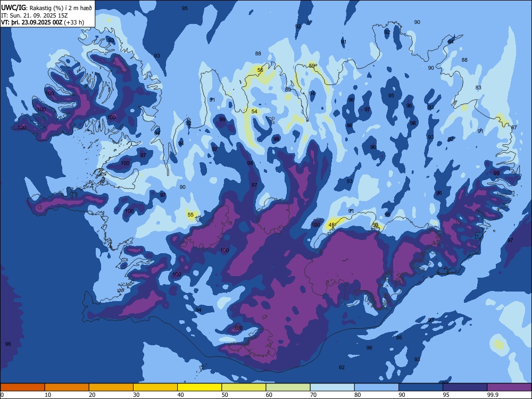Image resolution: width=532 pixels, height=399 pixels.
Task: Click the '56' humidity value on north coast
Action: (260, 70)
